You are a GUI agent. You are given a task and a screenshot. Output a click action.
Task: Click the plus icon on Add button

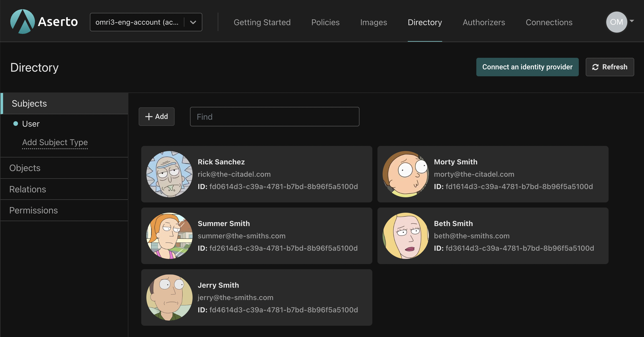point(149,117)
